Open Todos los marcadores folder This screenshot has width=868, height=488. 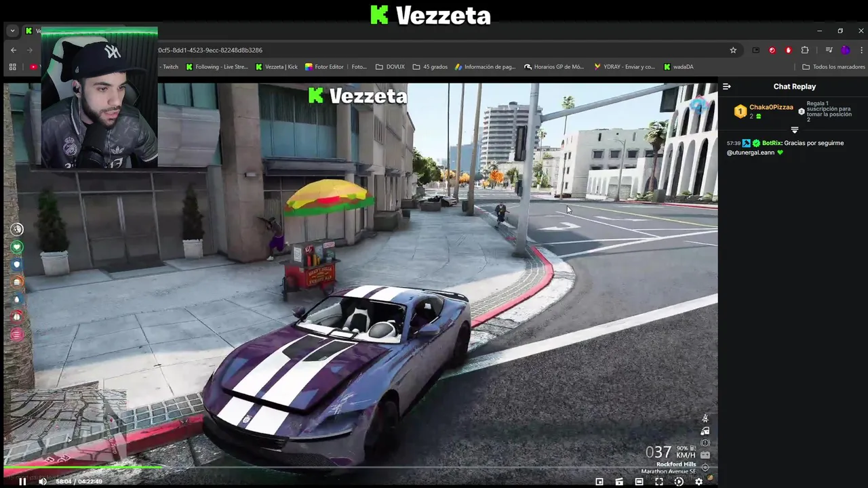click(833, 67)
